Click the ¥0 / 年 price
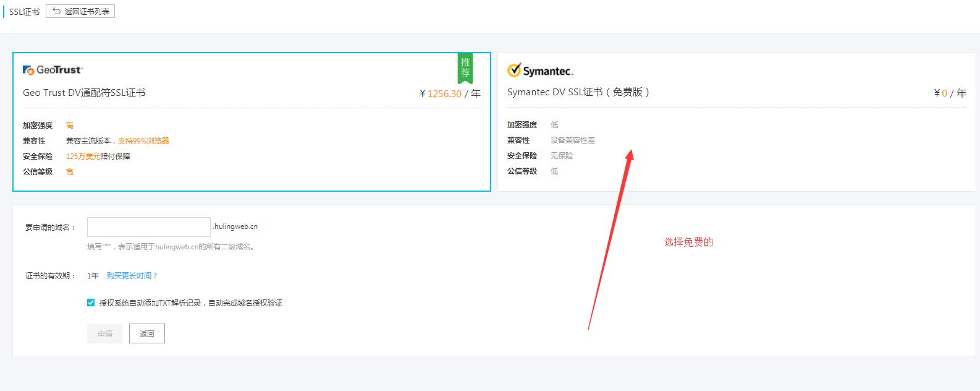 pos(950,93)
